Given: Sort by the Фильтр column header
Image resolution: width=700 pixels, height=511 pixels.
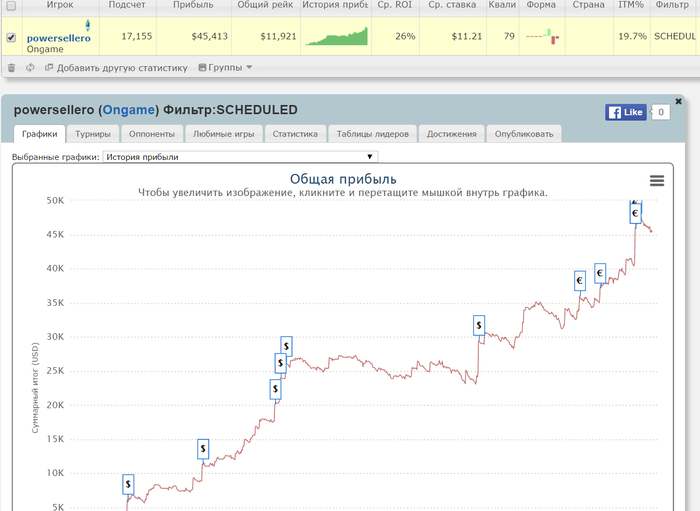Looking at the screenshot, I should [672, 5].
